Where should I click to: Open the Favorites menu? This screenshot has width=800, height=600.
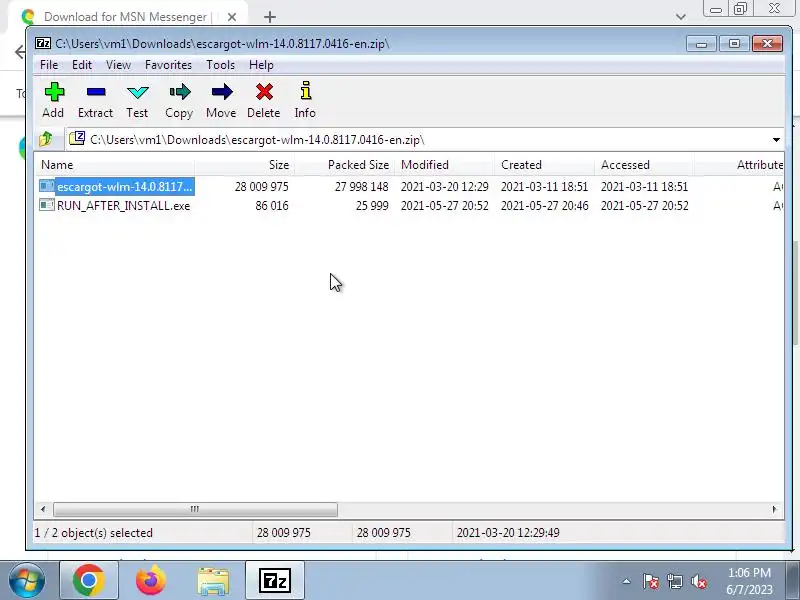168,65
